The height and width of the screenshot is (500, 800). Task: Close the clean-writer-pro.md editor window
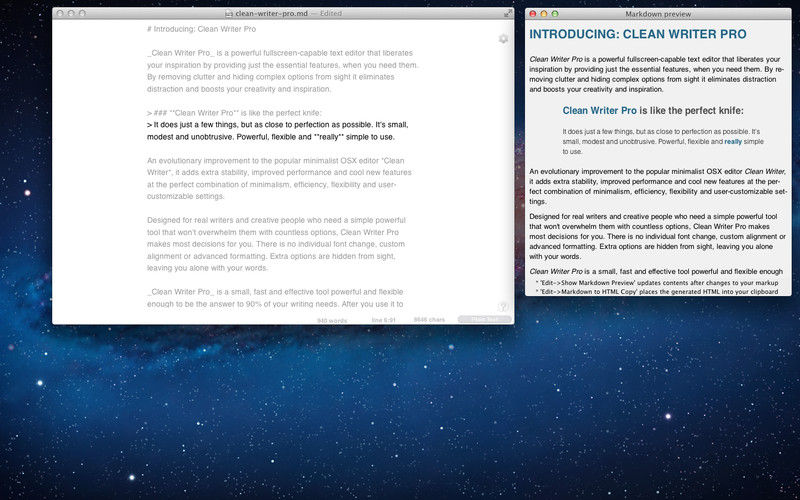click(x=60, y=14)
